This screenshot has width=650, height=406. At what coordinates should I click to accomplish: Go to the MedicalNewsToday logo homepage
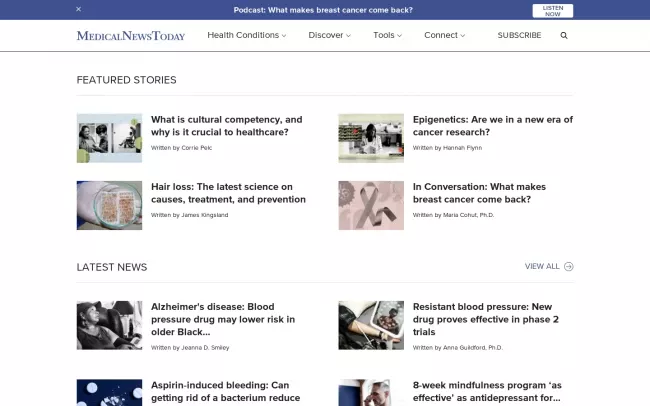point(131,36)
